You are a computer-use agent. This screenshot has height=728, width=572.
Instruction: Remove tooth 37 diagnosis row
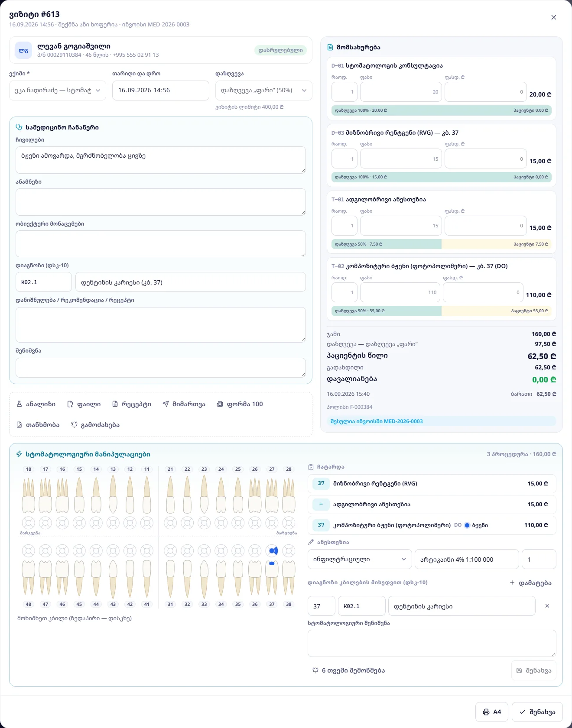tap(547, 606)
